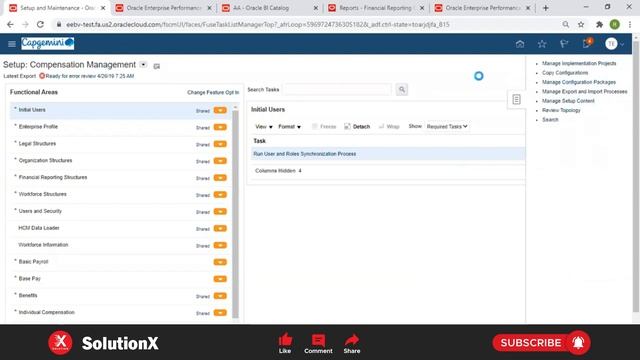
Task: Select Individual Compensation row
Action: (120, 312)
